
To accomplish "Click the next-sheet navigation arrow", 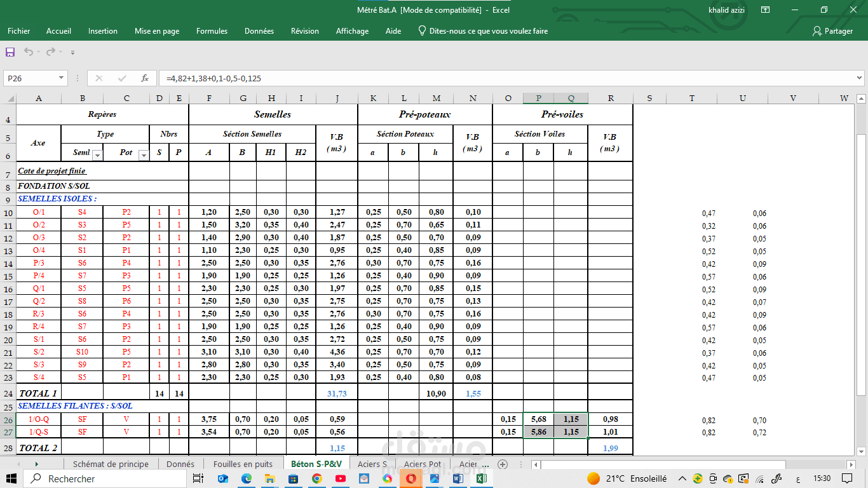I will click(36, 464).
